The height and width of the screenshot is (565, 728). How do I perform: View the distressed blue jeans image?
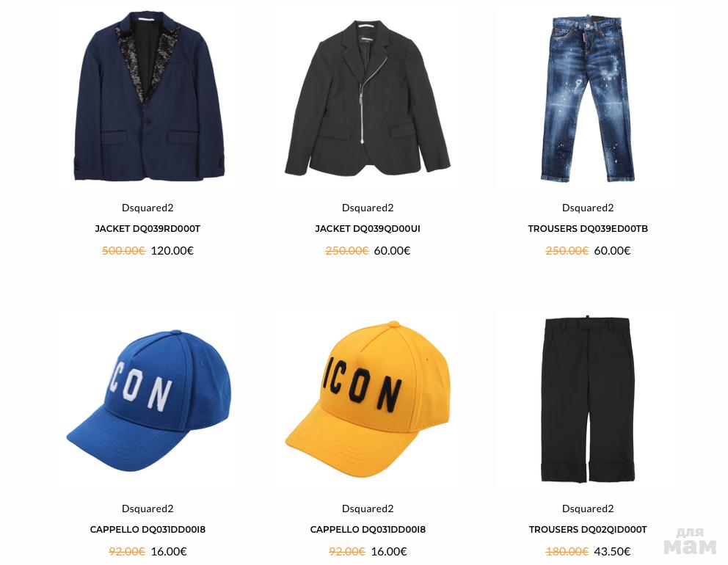[588, 99]
